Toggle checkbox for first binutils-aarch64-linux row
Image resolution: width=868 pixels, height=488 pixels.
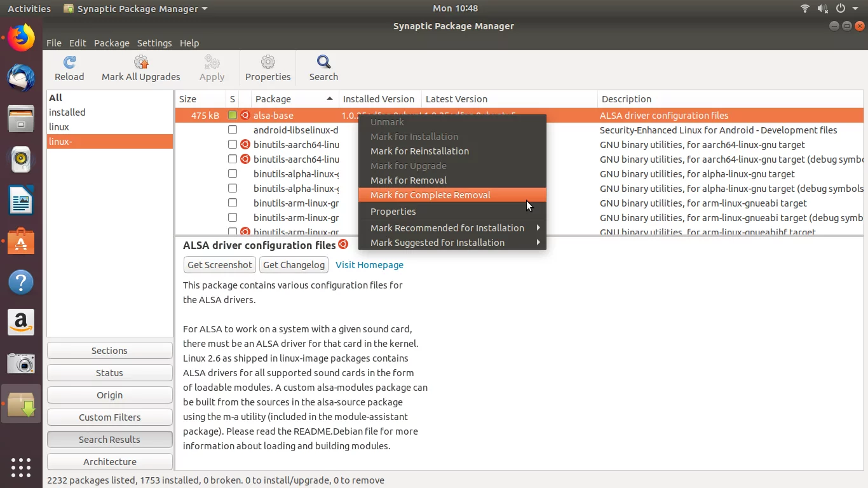233,145
